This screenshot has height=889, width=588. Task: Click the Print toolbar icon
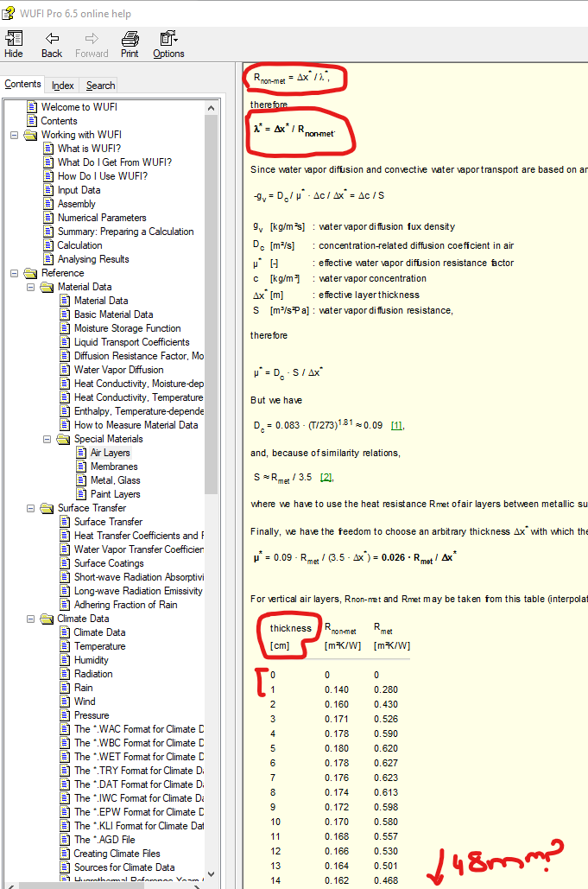coord(130,39)
